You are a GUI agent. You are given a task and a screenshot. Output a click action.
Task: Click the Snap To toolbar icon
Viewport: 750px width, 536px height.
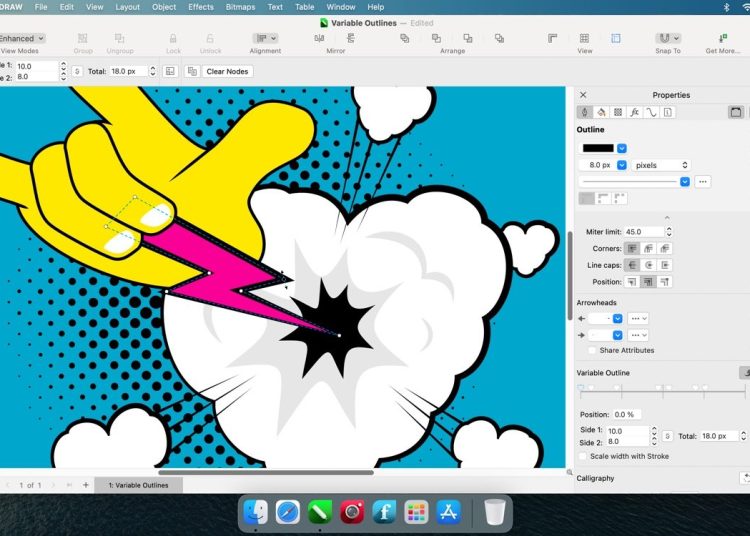pyautogui.click(x=667, y=39)
